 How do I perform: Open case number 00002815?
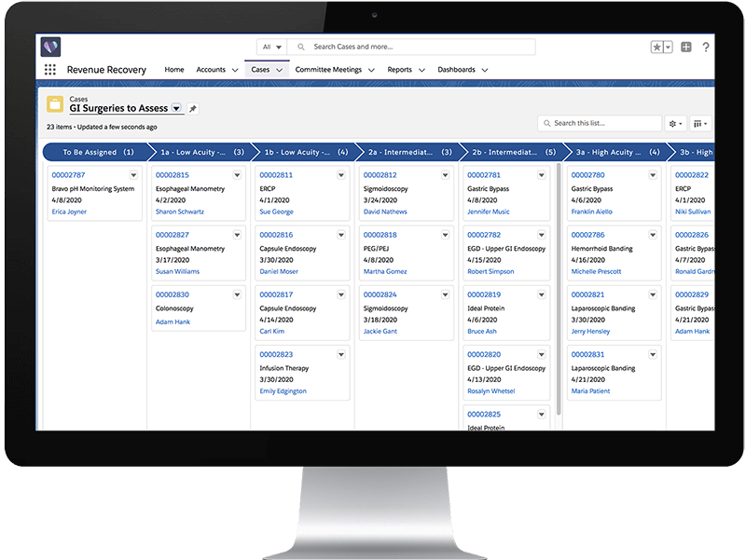click(x=172, y=175)
